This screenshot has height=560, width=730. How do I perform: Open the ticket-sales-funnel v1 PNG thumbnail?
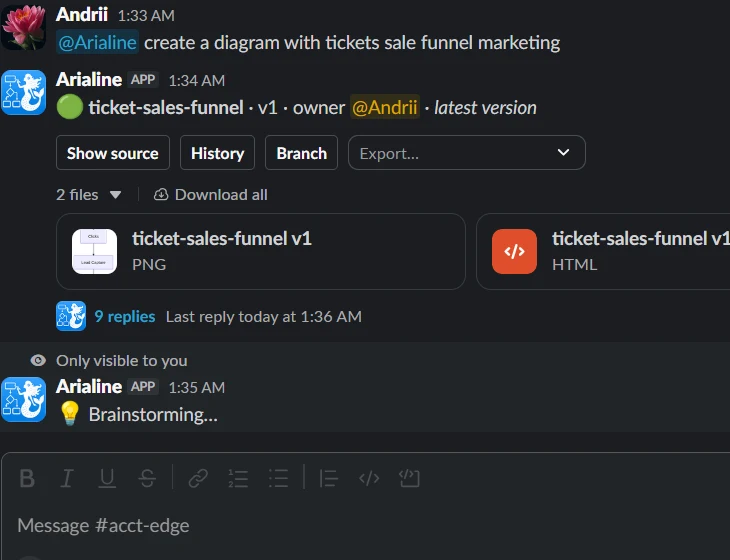95,251
